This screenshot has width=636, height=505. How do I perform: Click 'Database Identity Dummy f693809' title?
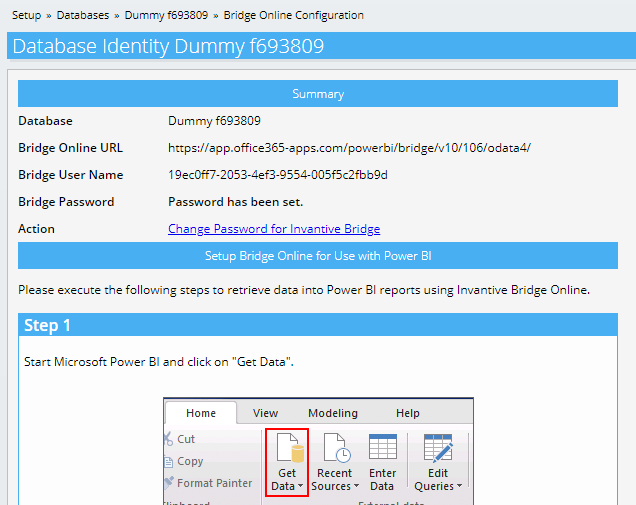click(168, 46)
